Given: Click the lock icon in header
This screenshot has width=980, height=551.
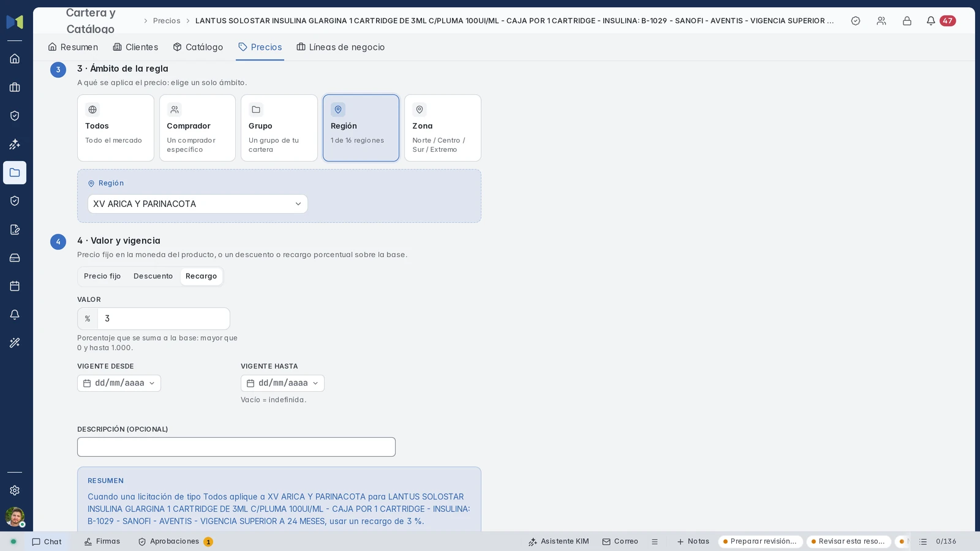Looking at the screenshot, I should (x=907, y=21).
